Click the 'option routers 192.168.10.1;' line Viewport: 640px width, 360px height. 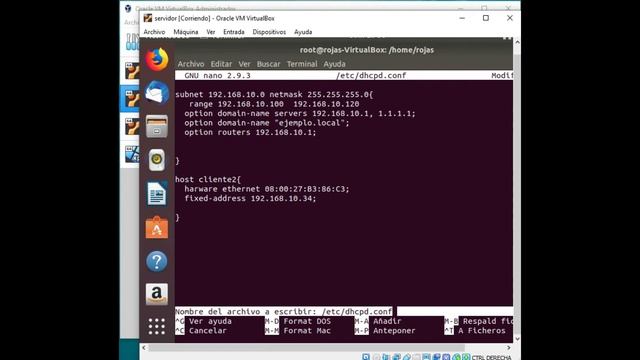pyautogui.click(x=250, y=132)
